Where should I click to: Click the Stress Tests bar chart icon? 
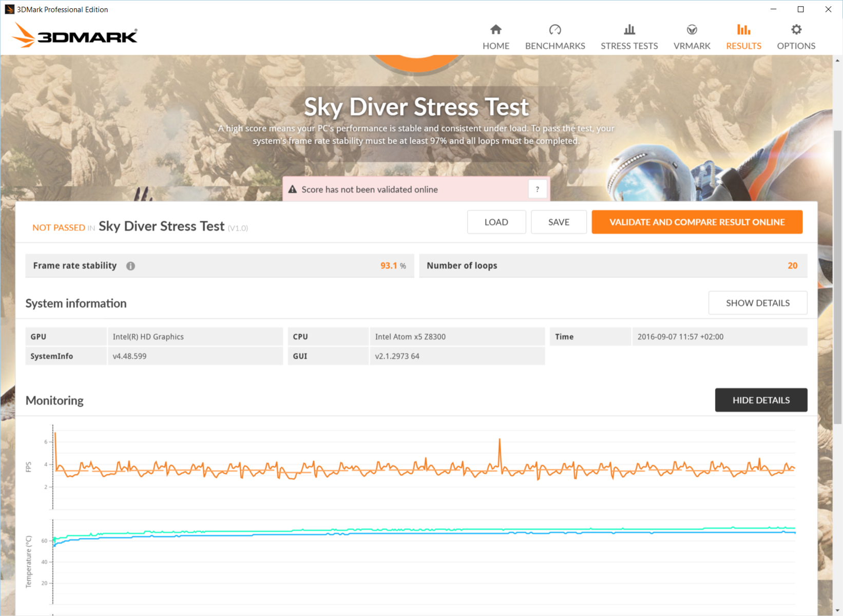(629, 29)
